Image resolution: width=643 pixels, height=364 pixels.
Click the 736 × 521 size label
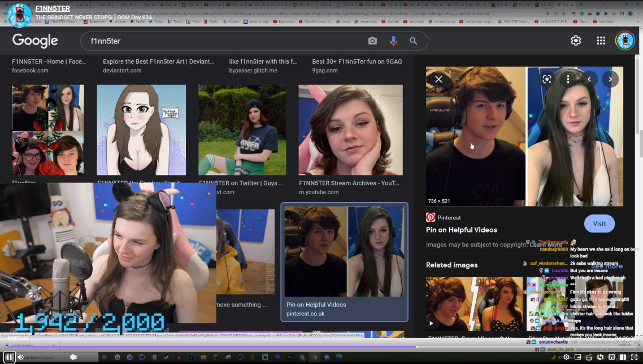click(439, 201)
